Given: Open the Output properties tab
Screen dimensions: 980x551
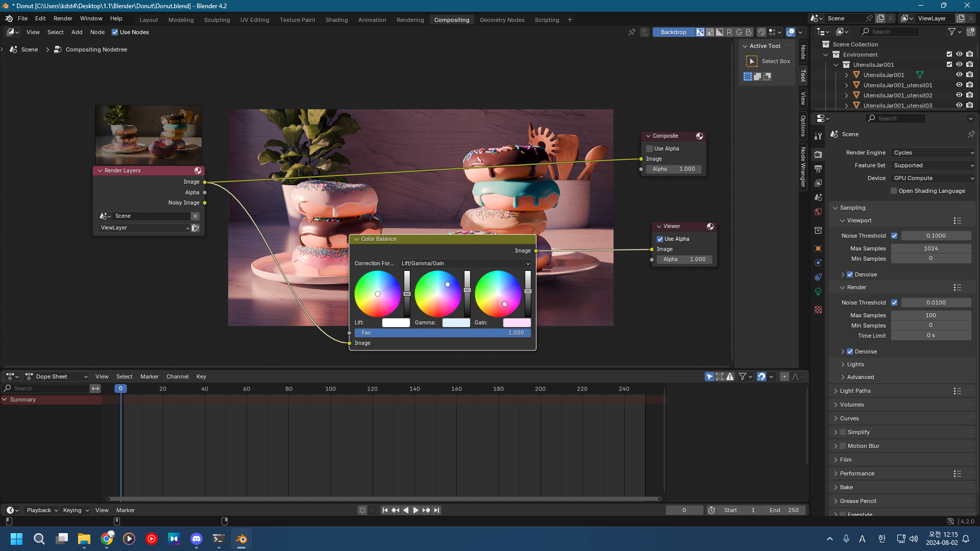Looking at the screenshot, I should coord(818,169).
